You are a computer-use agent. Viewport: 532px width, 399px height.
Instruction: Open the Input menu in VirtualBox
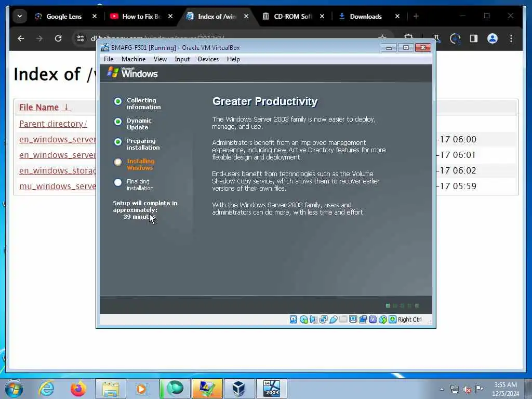point(182,59)
